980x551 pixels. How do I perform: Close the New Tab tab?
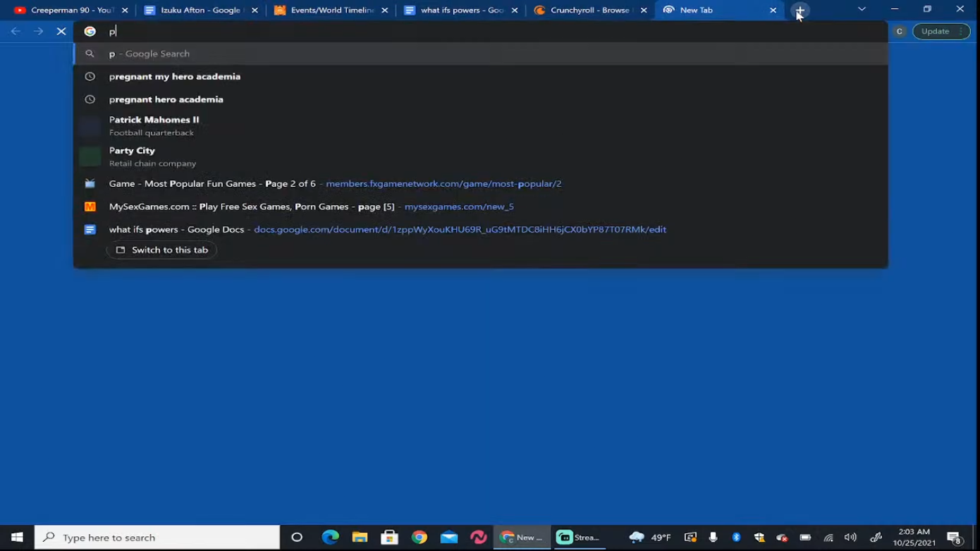[773, 11]
